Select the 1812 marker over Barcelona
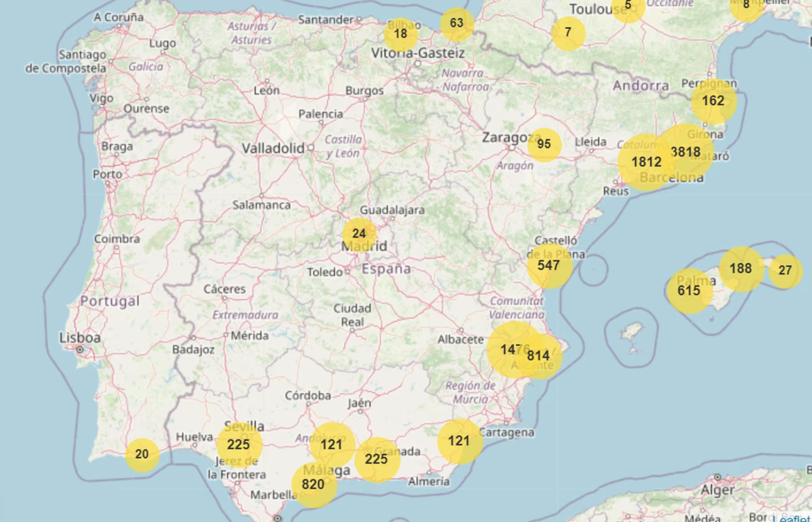The width and height of the screenshot is (812, 522). [647, 162]
